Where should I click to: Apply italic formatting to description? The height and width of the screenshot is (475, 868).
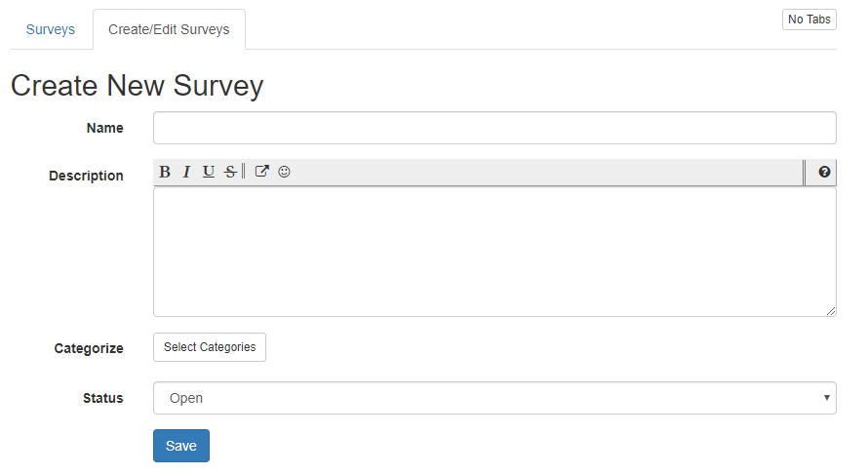pyautogui.click(x=186, y=173)
